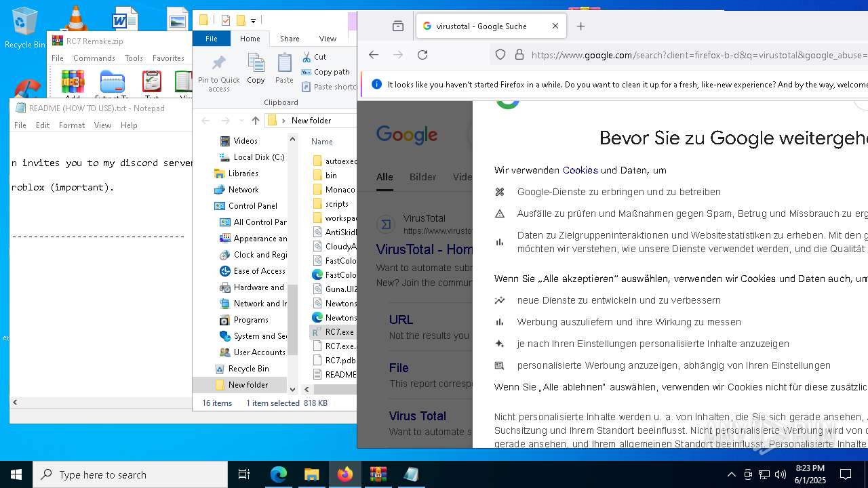The image size is (868, 488).
Task: Open Explorer quick access toolbar dropdown arrow
Action: (x=253, y=21)
